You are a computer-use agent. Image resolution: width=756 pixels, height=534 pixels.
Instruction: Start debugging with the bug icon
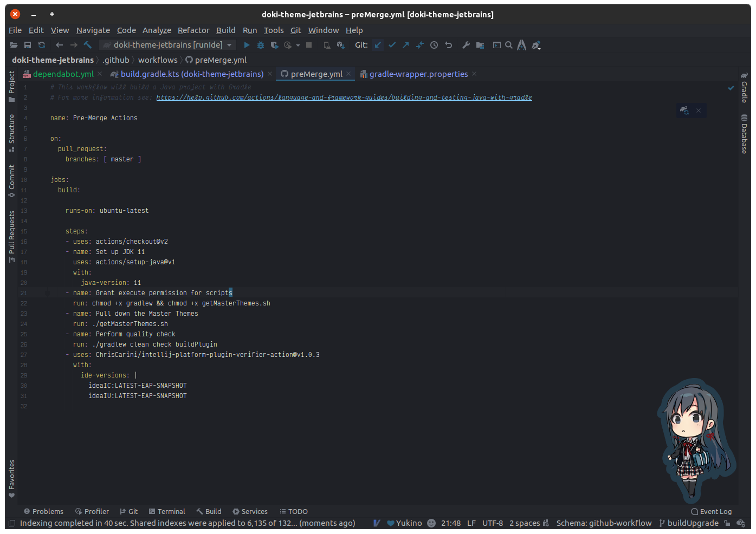[x=261, y=45]
